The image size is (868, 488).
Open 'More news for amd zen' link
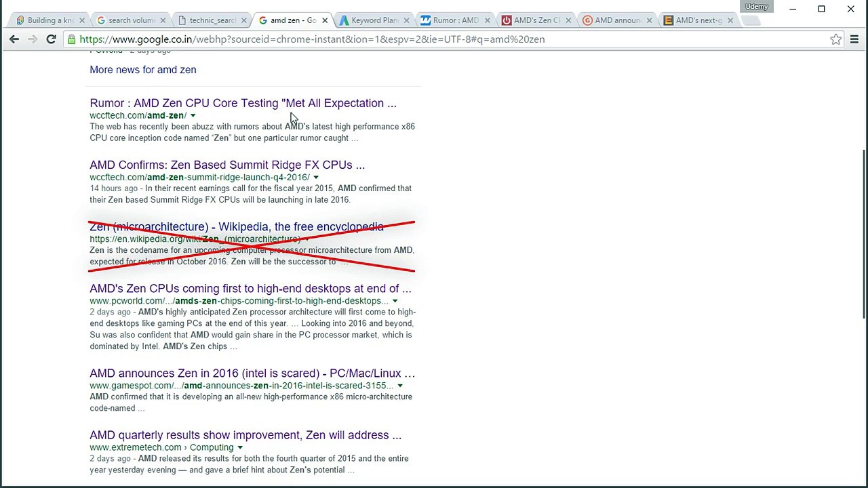[x=143, y=70]
